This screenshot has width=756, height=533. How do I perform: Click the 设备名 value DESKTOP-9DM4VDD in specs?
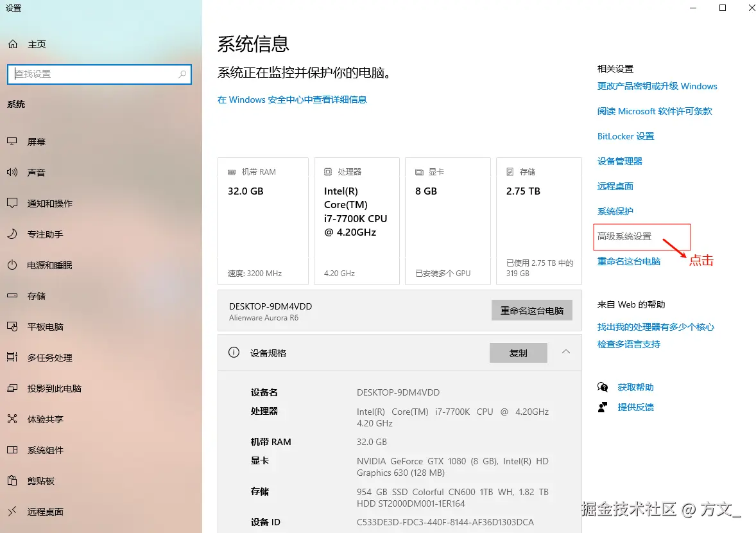[399, 392]
